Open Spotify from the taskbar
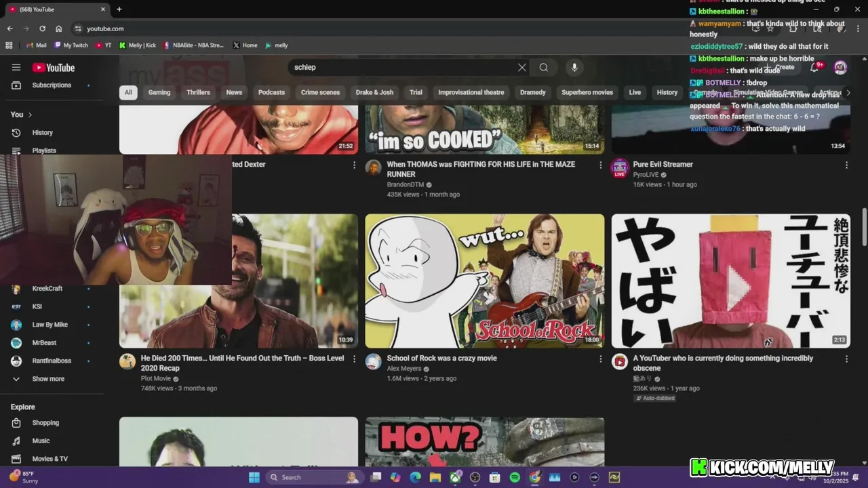Screen dimensions: 868x488 coord(515,477)
